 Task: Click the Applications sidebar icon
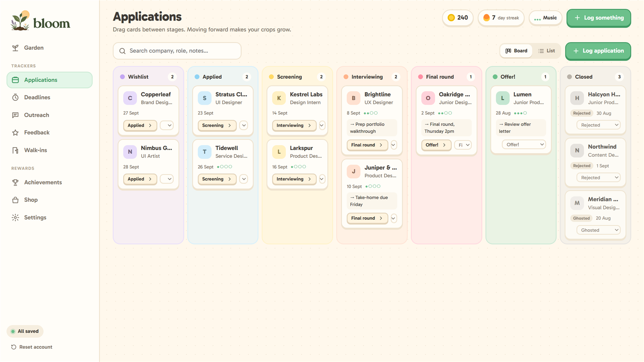pyautogui.click(x=15, y=80)
